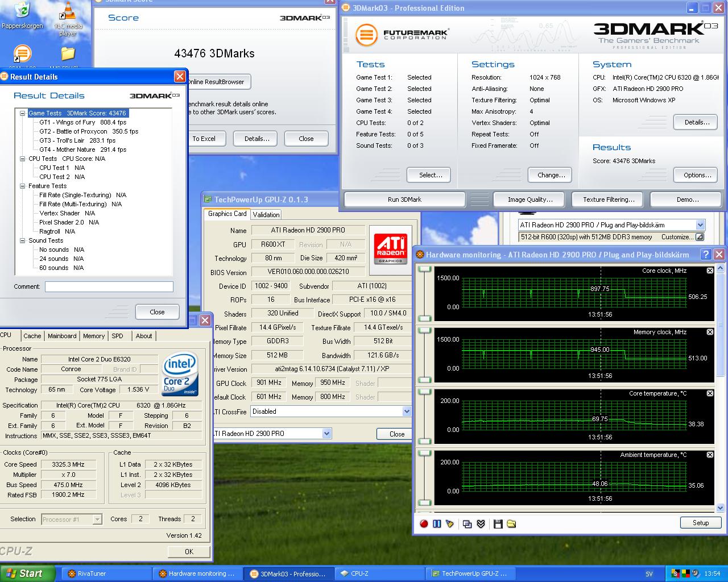Click the Demo... button
This screenshot has height=582, width=728.
[688, 199]
